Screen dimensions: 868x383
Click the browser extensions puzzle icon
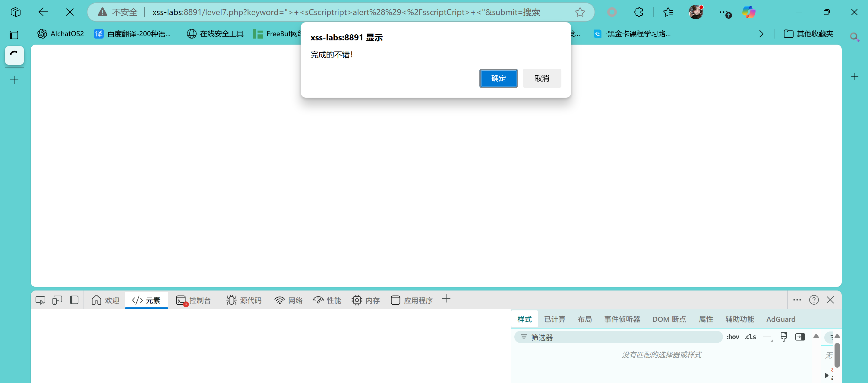click(639, 12)
